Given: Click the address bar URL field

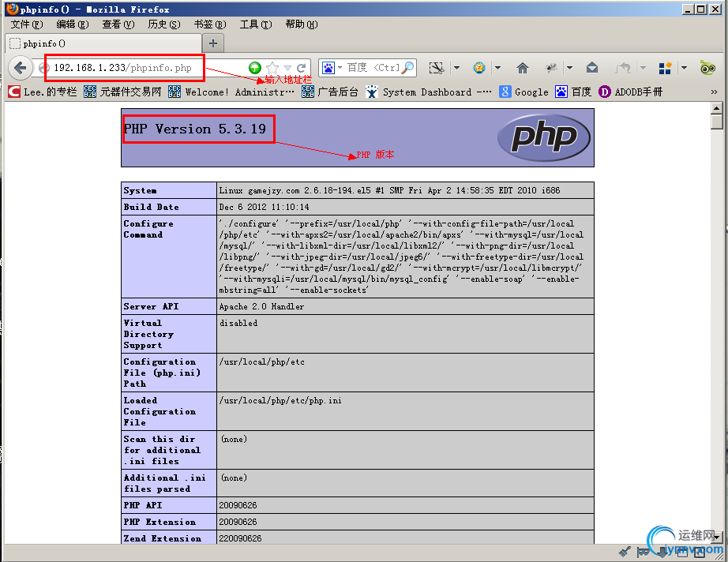Looking at the screenshot, I should 148,68.
